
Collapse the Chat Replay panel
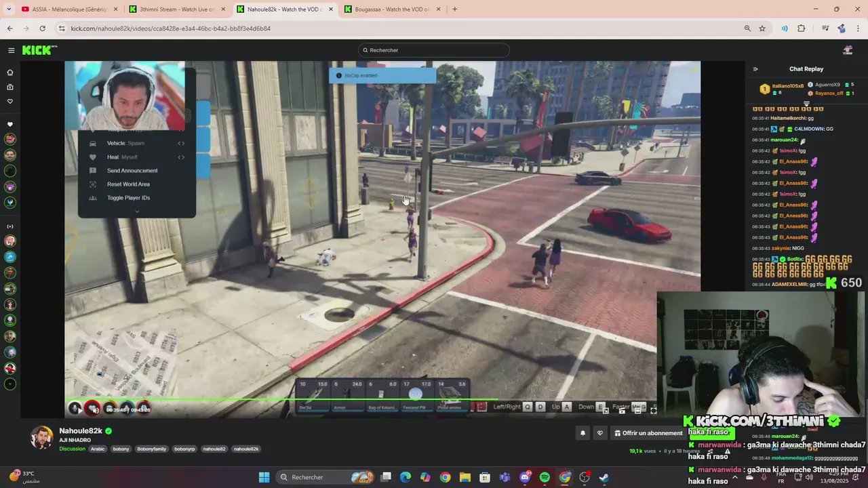755,68
